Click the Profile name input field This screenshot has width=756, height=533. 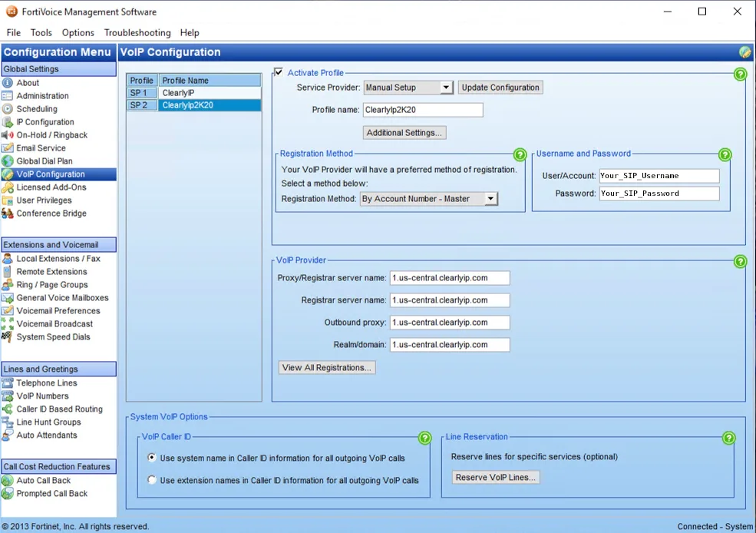(x=423, y=110)
